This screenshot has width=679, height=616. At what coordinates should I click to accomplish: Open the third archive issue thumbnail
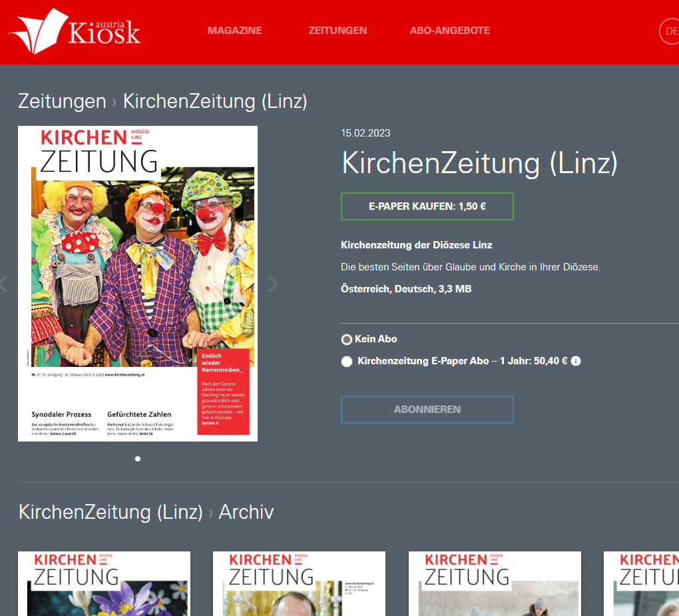point(495,584)
